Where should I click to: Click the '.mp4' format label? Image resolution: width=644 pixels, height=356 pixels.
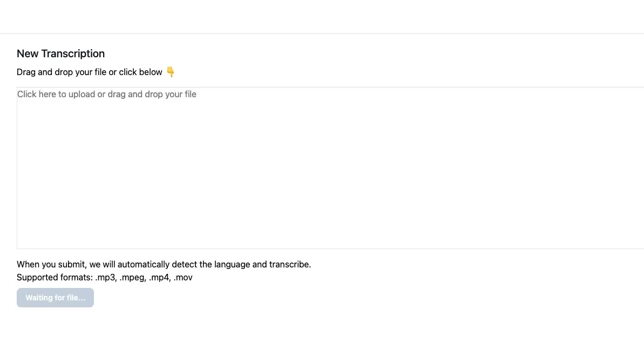[x=160, y=278]
